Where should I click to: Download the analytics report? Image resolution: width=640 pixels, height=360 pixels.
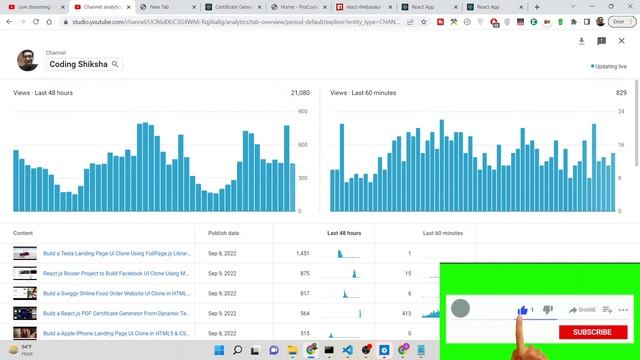[582, 41]
